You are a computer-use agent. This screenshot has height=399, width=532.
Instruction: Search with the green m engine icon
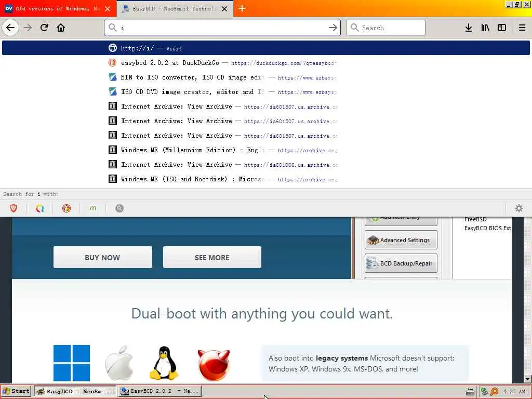point(92,208)
